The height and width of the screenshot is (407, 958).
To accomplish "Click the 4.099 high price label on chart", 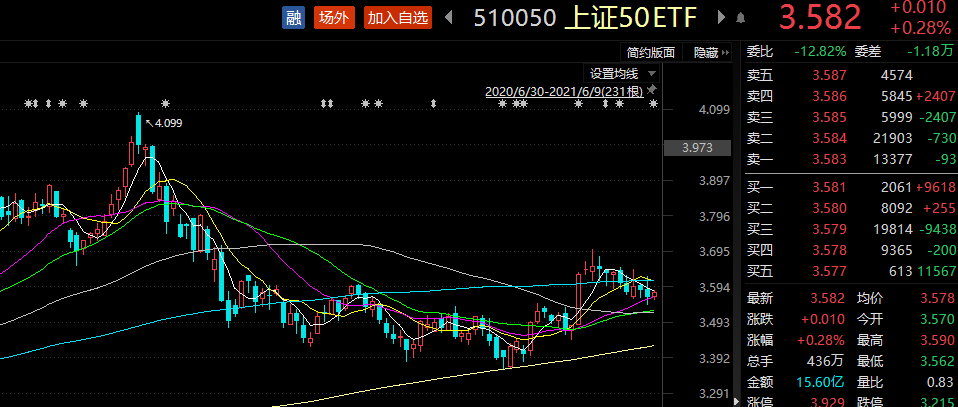I will coord(168,123).
